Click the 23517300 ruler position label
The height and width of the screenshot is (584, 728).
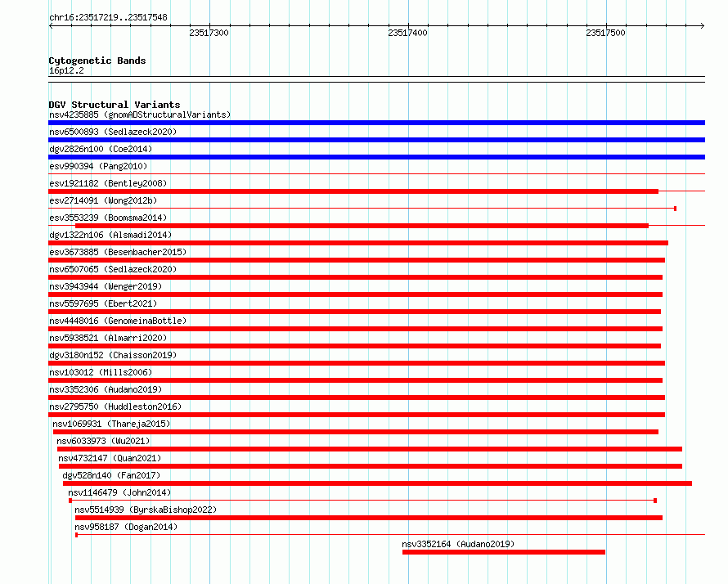pyautogui.click(x=209, y=33)
